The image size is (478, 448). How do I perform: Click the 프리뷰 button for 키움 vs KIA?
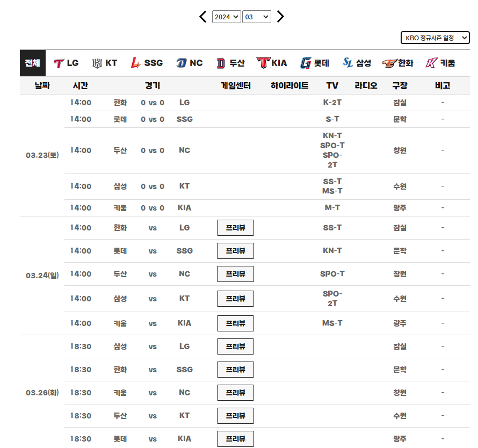(235, 323)
